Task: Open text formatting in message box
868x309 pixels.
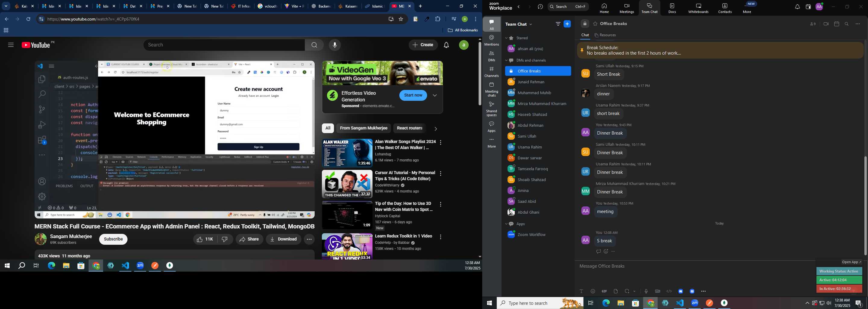Action: [x=581, y=291]
